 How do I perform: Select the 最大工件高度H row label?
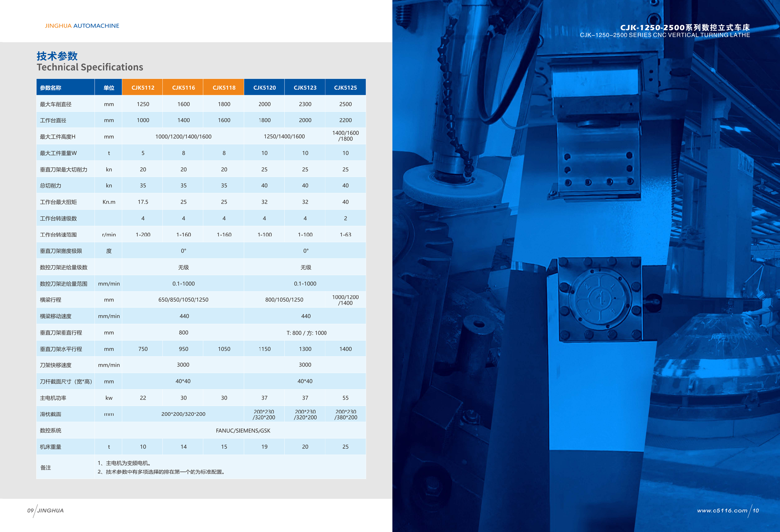(x=58, y=137)
